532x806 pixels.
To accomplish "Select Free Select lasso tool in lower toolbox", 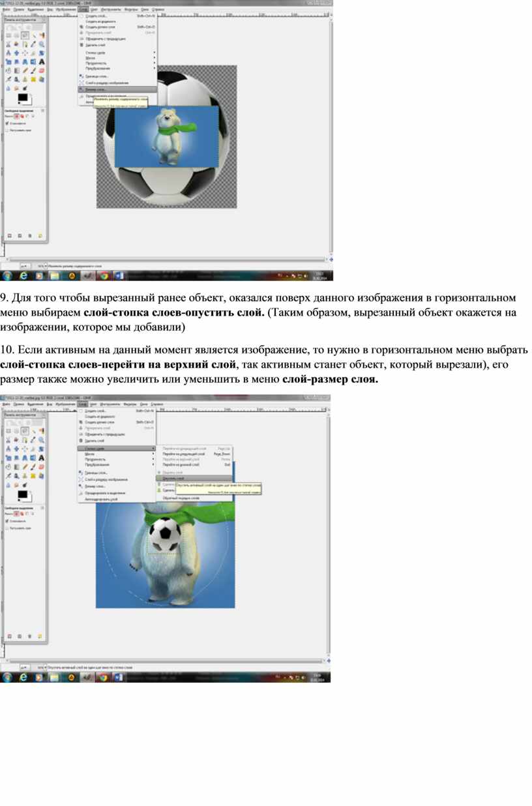I will coord(25,431).
